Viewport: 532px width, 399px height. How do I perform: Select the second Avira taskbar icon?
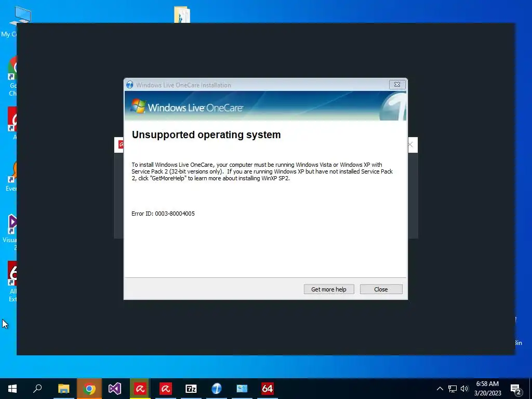click(166, 389)
